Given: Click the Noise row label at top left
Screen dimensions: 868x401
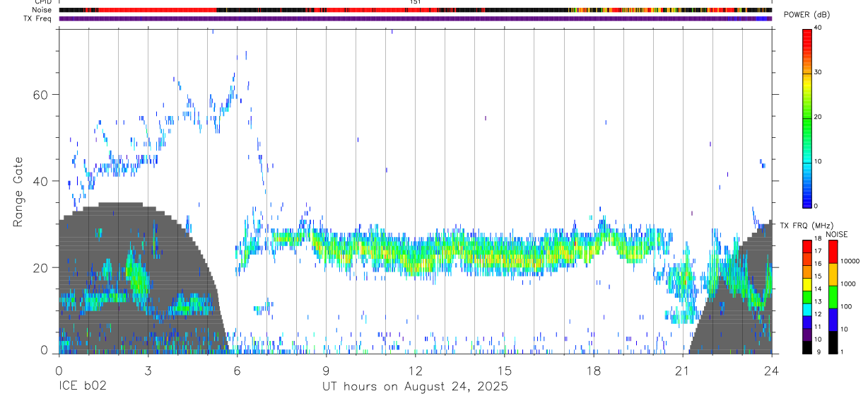Looking at the screenshot, I should (42, 10).
